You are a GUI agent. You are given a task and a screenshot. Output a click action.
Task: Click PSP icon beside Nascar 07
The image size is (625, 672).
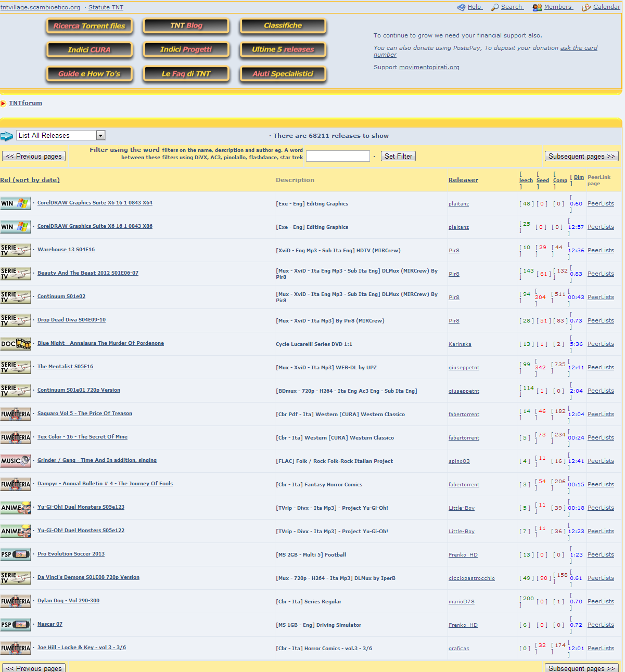[16, 625]
